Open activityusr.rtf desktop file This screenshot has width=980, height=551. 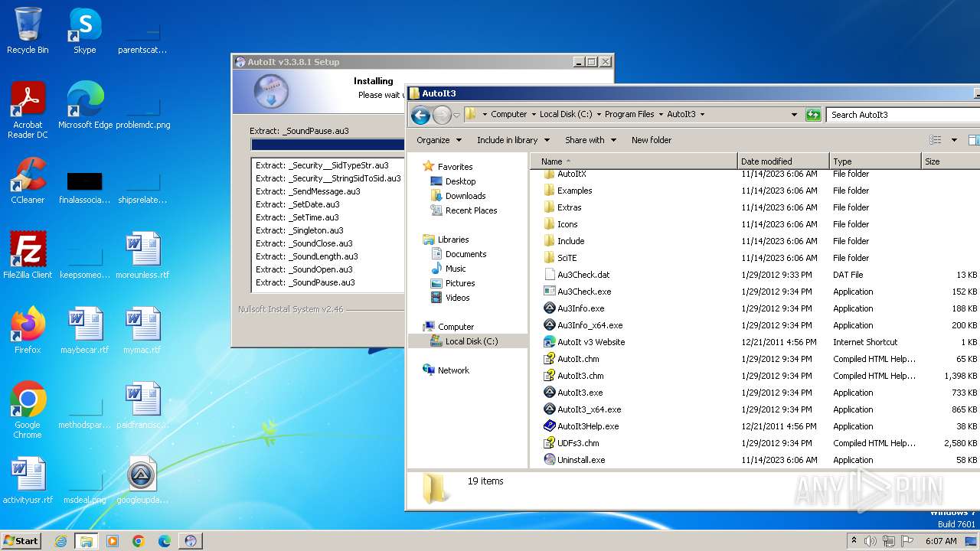28,480
